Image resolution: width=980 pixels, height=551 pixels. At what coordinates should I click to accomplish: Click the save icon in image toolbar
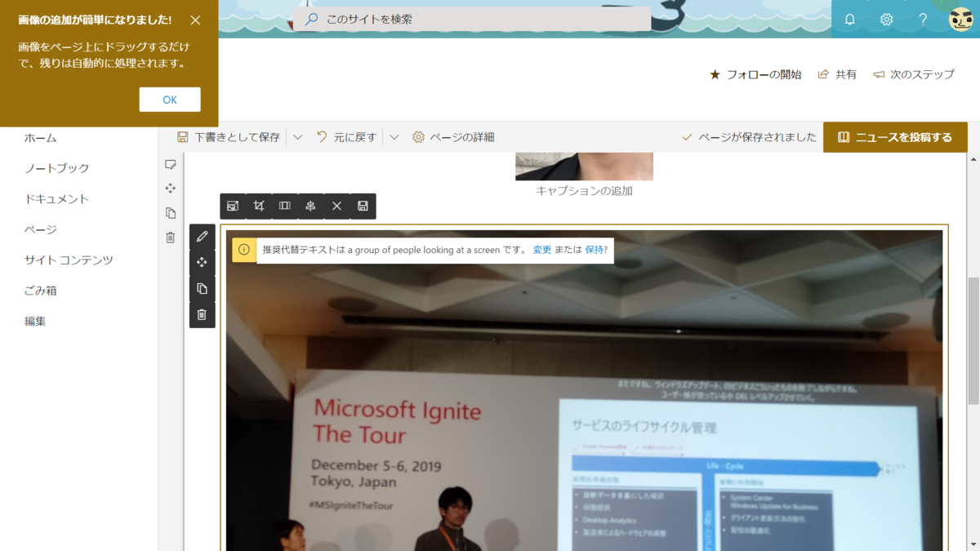tap(363, 207)
